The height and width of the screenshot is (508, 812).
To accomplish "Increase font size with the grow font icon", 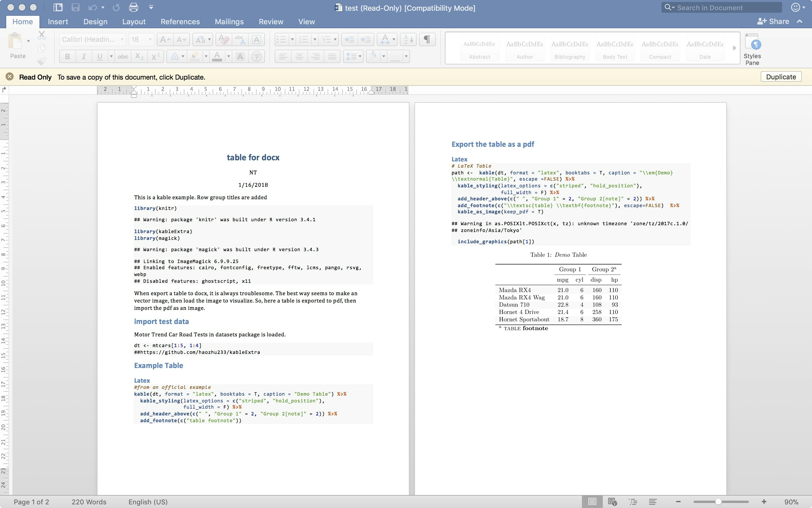I will click(x=165, y=40).
